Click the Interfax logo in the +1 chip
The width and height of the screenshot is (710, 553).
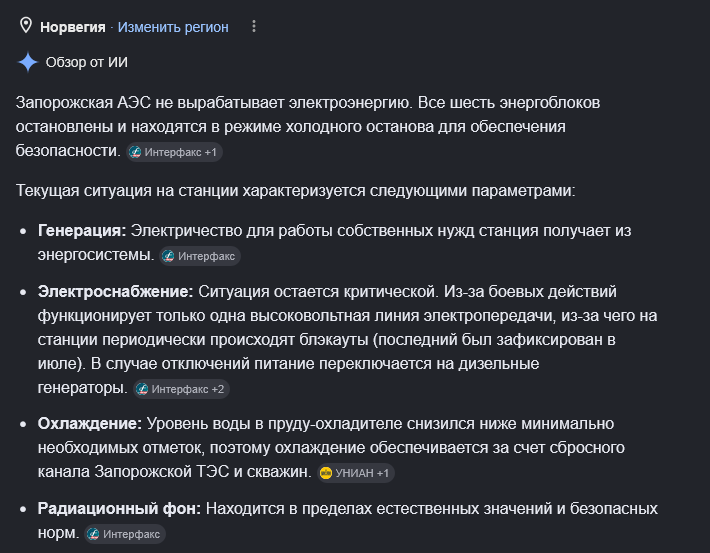[x=135, y=152]
